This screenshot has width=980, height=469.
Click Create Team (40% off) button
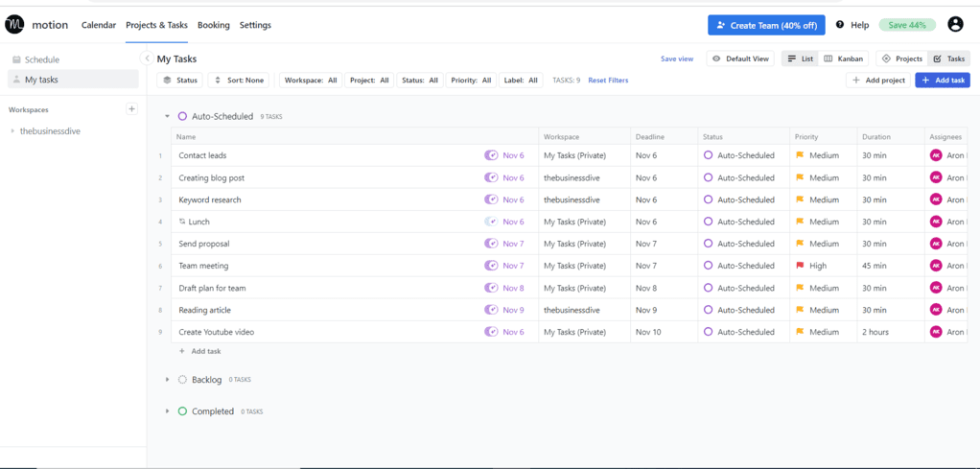click(x=766, y=25)
